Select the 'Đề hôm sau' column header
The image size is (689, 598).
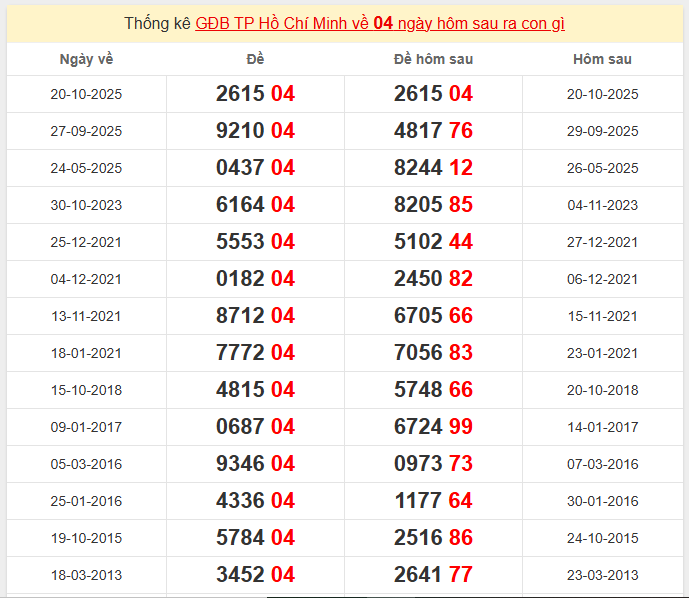433,59
